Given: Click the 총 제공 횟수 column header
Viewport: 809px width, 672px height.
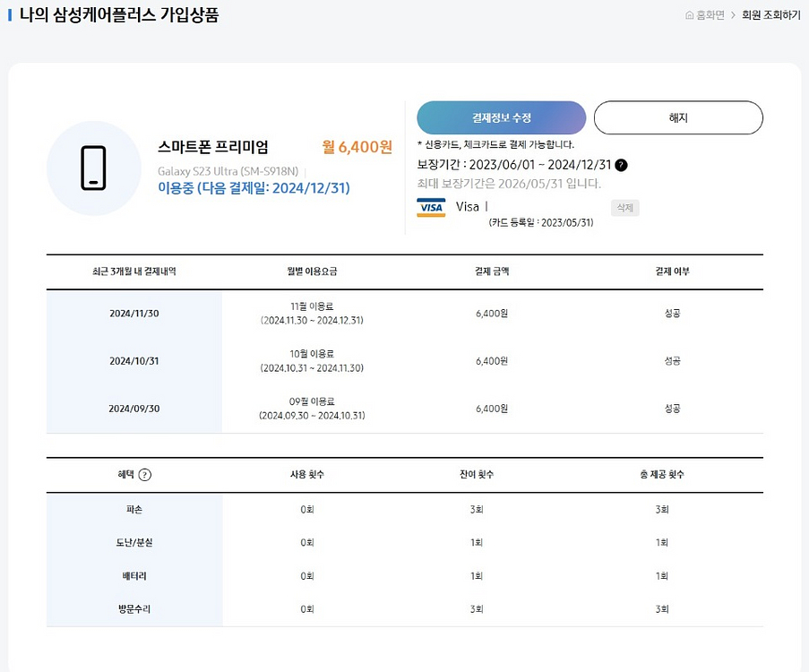Looking at the screenshot, I should pos(662,474).
